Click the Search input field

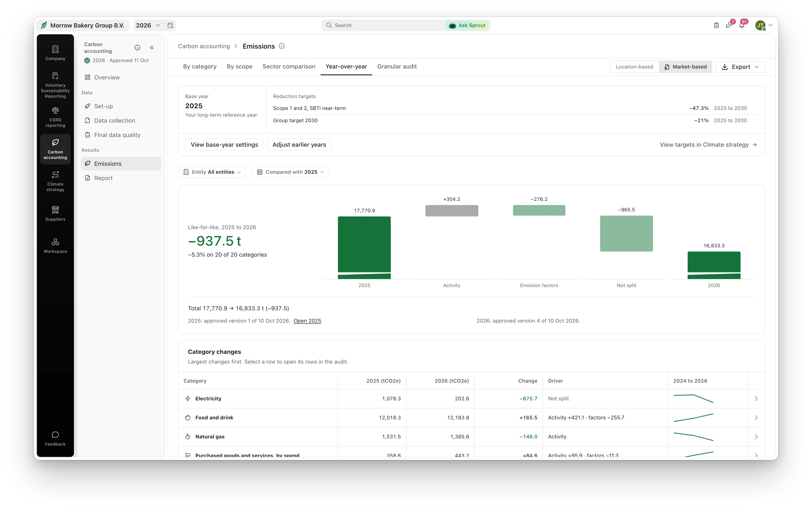click(x=384, y=25)
